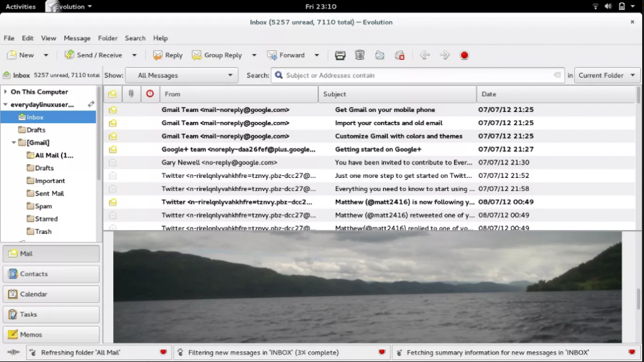Click the search magnifier icon
644x362 pixels.
click(279, 75)
